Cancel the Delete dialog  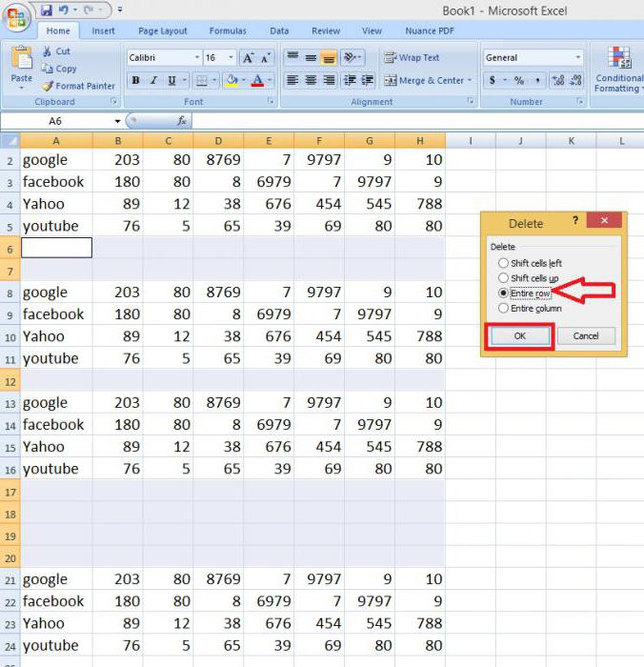(586, 336)
